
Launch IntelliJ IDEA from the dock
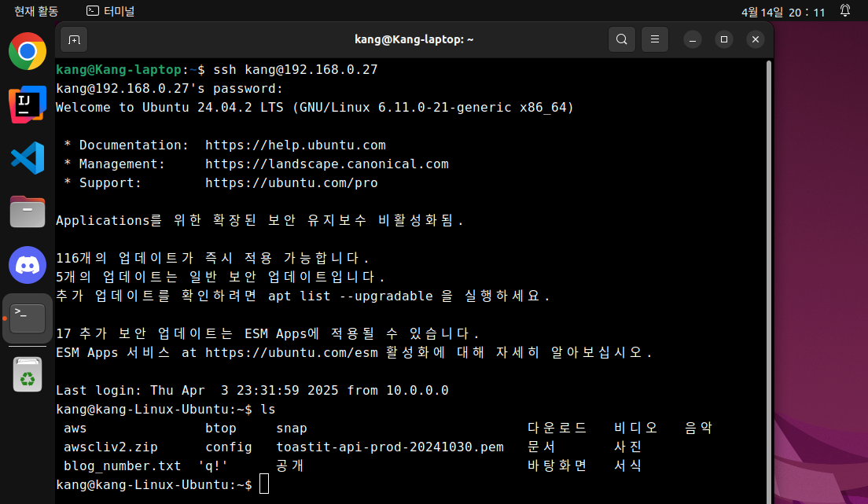pos(27,104)
